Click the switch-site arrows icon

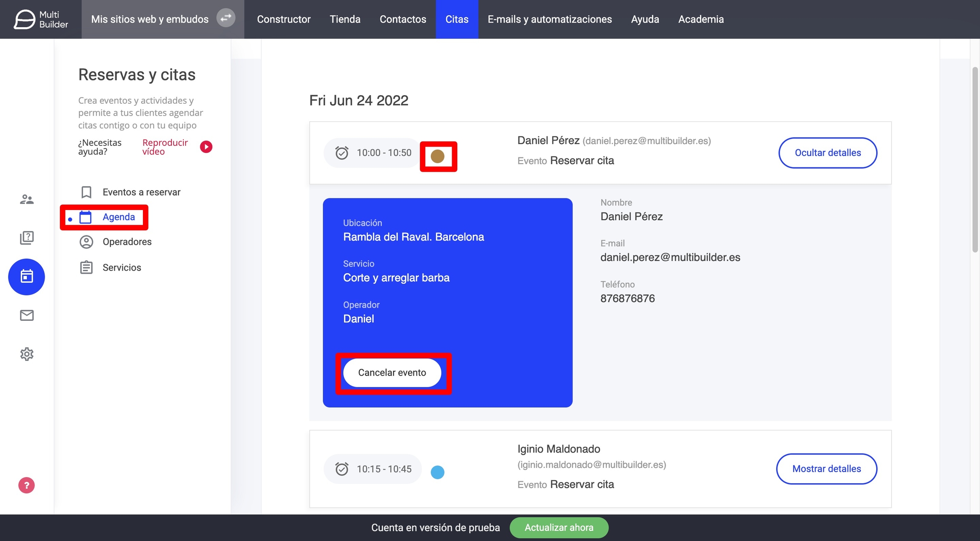pyautogui.click(x=226, y=18)
